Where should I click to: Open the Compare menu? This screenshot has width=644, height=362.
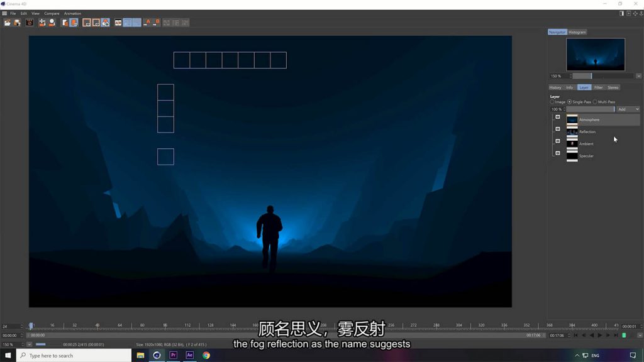(52, 14)
